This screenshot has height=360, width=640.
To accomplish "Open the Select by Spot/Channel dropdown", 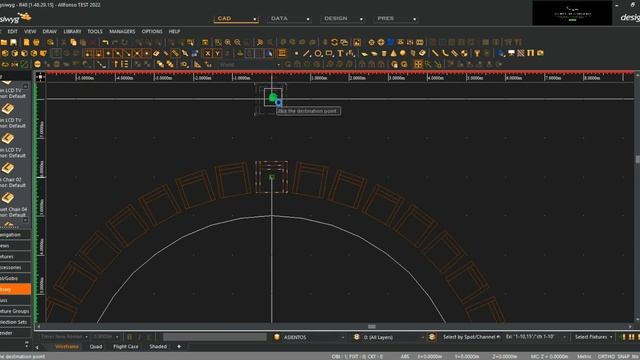I will coord(472,337).
